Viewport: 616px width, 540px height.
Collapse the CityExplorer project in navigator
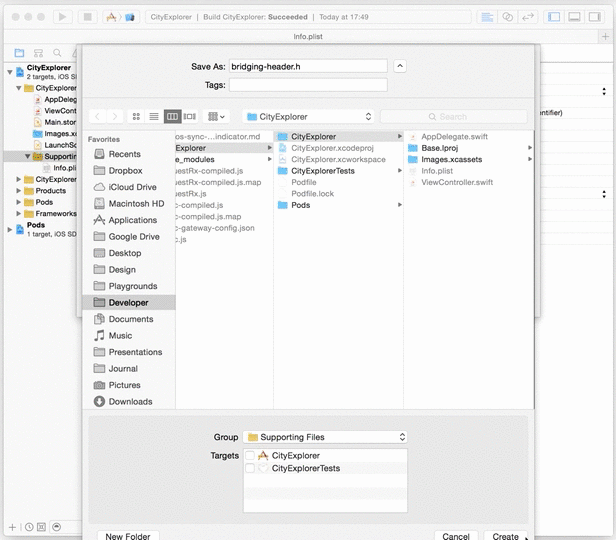tap(10, 72)
